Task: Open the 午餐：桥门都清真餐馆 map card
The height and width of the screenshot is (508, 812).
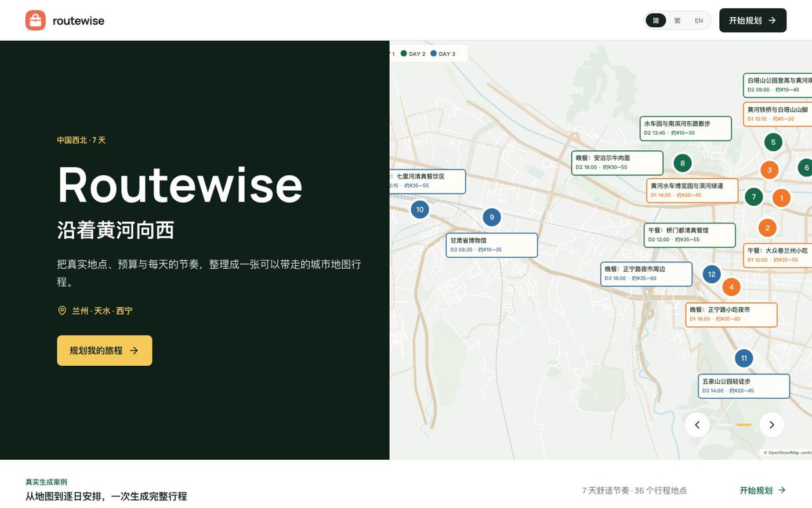Action: [x=690, y=235]
